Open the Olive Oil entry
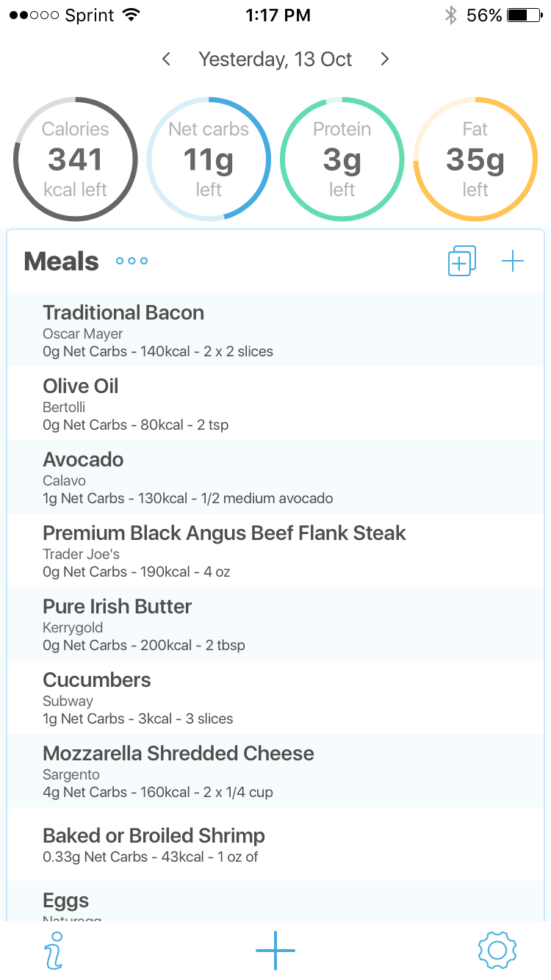551x980 pixels. (x=275, y=404)
